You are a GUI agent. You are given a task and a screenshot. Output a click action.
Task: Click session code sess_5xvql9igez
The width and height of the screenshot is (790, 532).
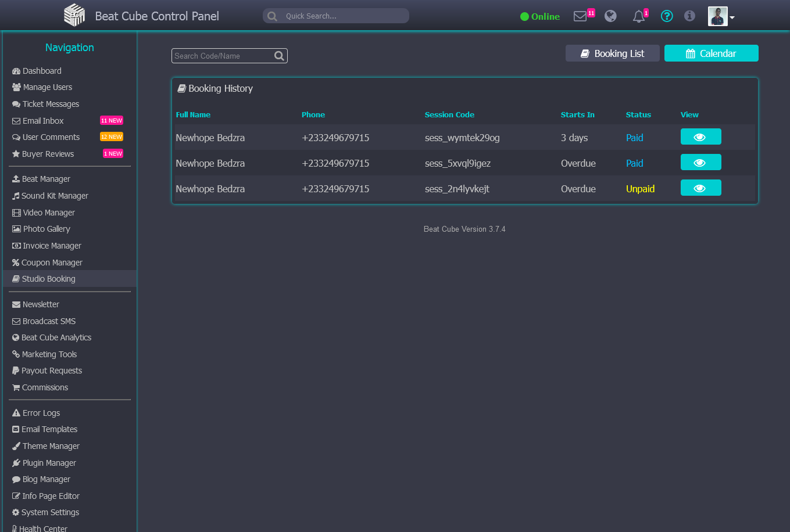pos(458,163)
